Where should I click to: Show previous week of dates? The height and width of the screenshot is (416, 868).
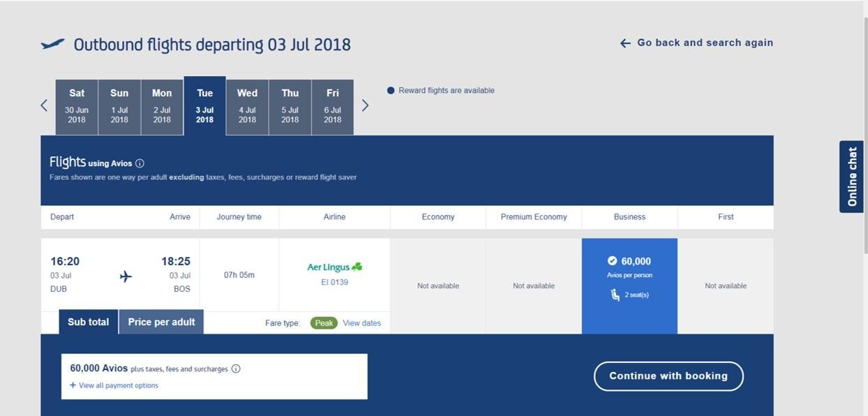[x=44, y=105]
